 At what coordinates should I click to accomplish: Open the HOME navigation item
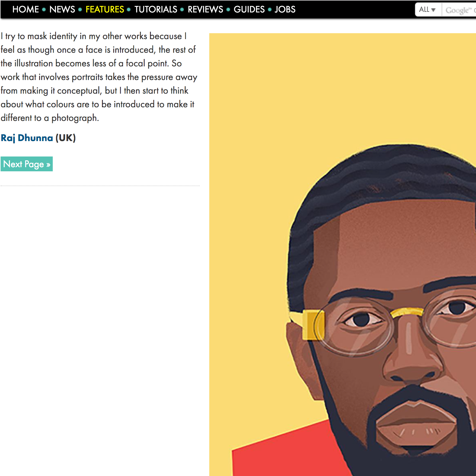(x=25, y=9)
